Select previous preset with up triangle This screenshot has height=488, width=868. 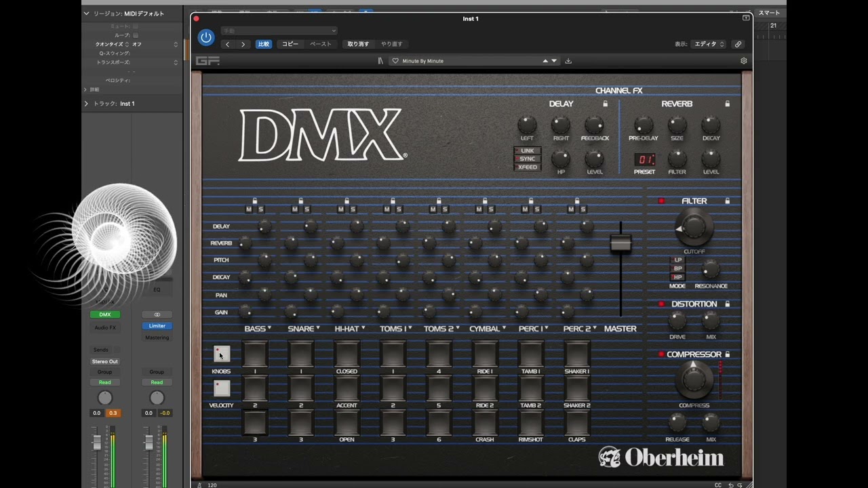click(x=545, y=61)
